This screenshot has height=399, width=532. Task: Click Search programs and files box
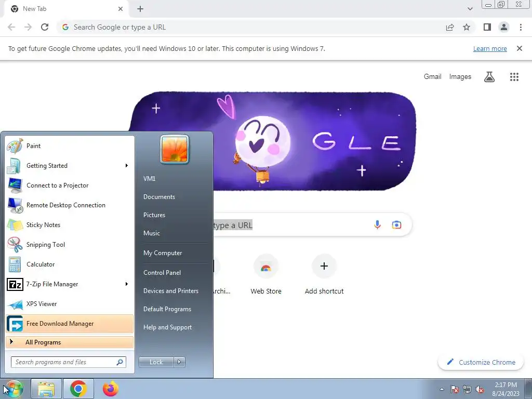69,362
